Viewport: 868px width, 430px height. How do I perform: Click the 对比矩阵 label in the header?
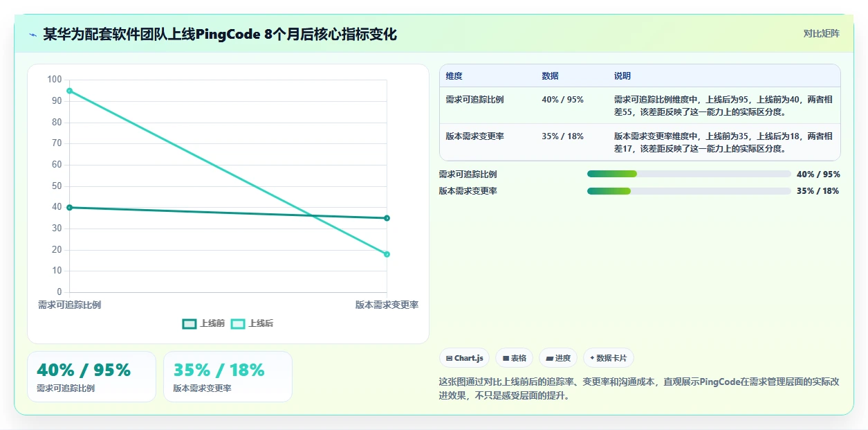pyautogui.click(x=822, y=33)
